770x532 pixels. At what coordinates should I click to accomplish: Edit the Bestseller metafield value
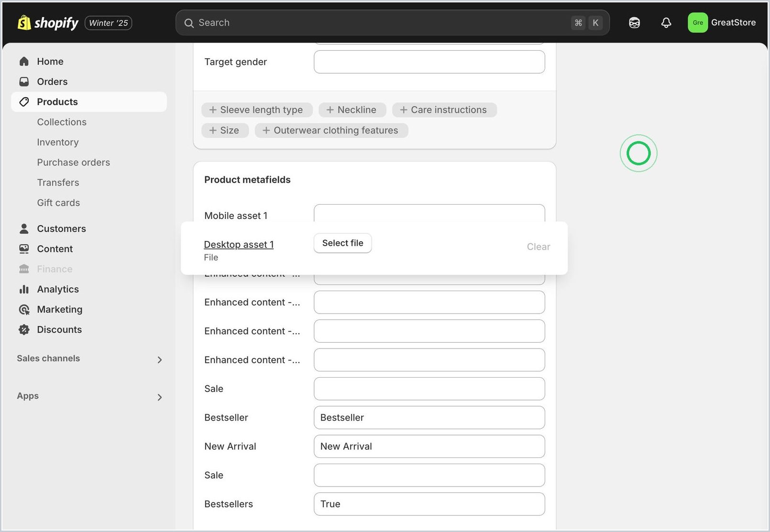(x=429, y=418)
